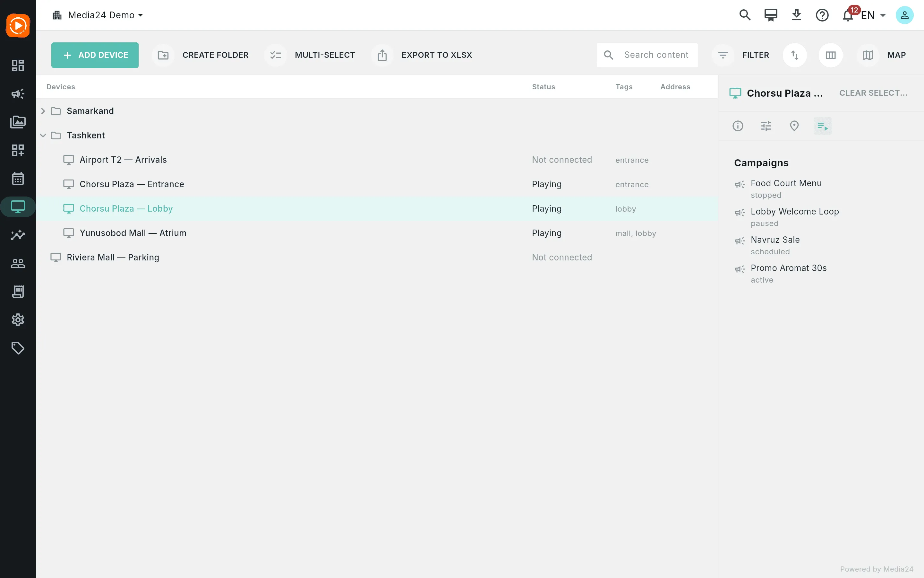Open the Media24 logo home

18,26
